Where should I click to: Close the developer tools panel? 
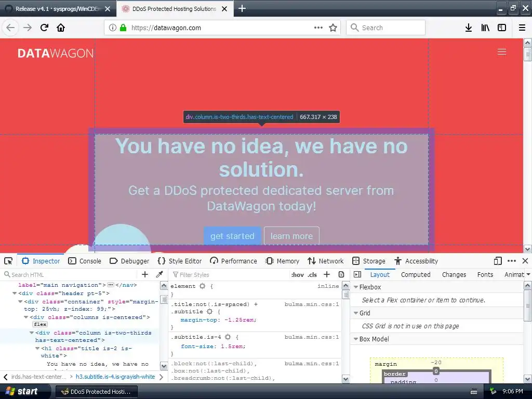[525, 261]
